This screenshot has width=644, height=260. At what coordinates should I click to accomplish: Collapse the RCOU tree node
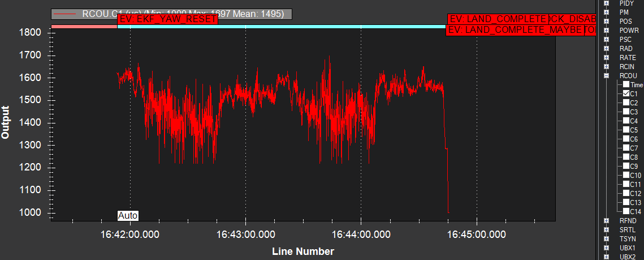tap(606, 76)
